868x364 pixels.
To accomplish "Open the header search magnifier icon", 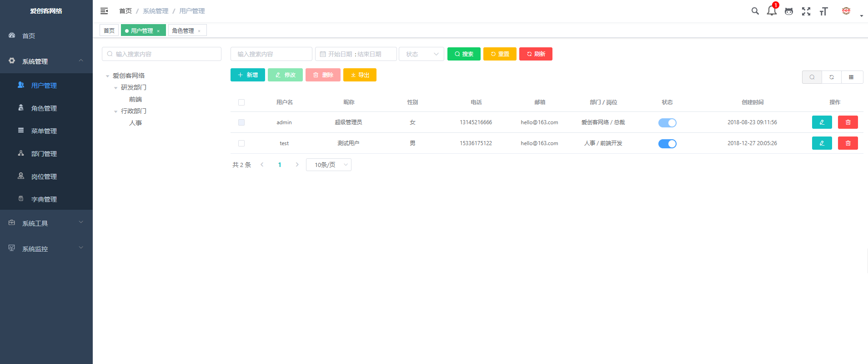I will click(x=755, y=11).
